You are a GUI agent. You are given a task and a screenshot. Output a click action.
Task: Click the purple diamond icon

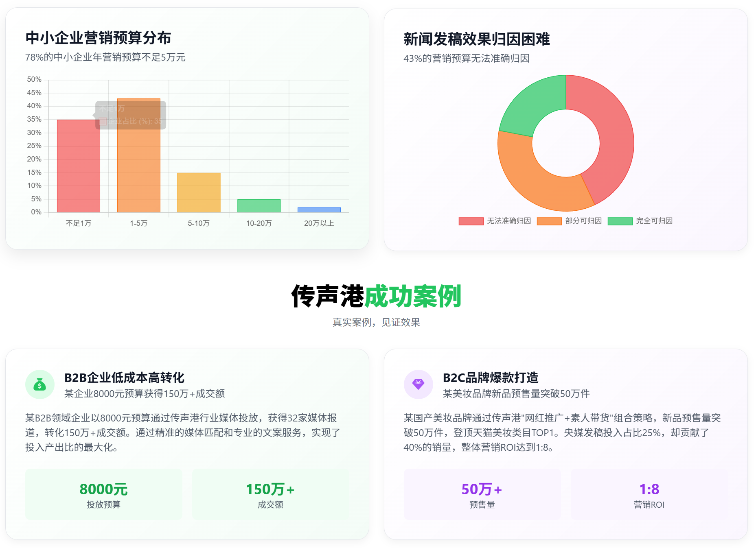click(x=418, y=384)
